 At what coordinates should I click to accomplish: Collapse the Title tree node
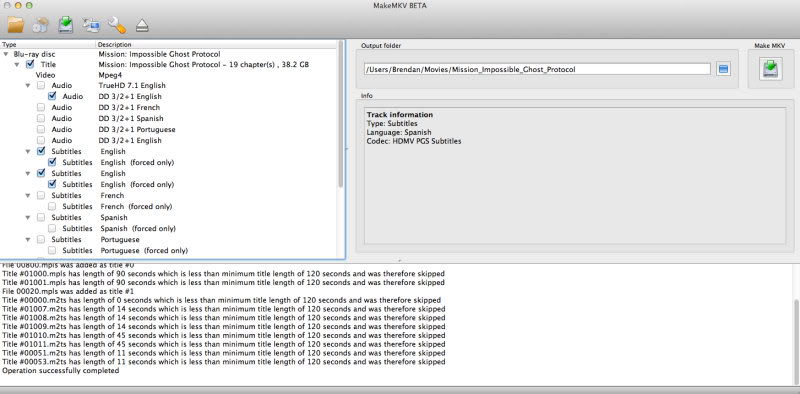pos(17,65)
